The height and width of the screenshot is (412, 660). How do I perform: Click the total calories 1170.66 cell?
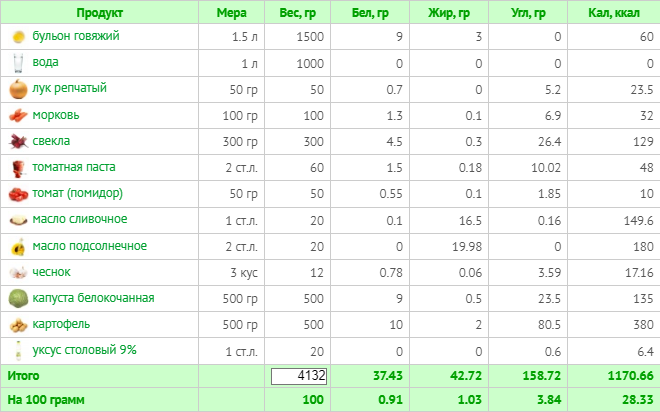click(x=630, y=375)
